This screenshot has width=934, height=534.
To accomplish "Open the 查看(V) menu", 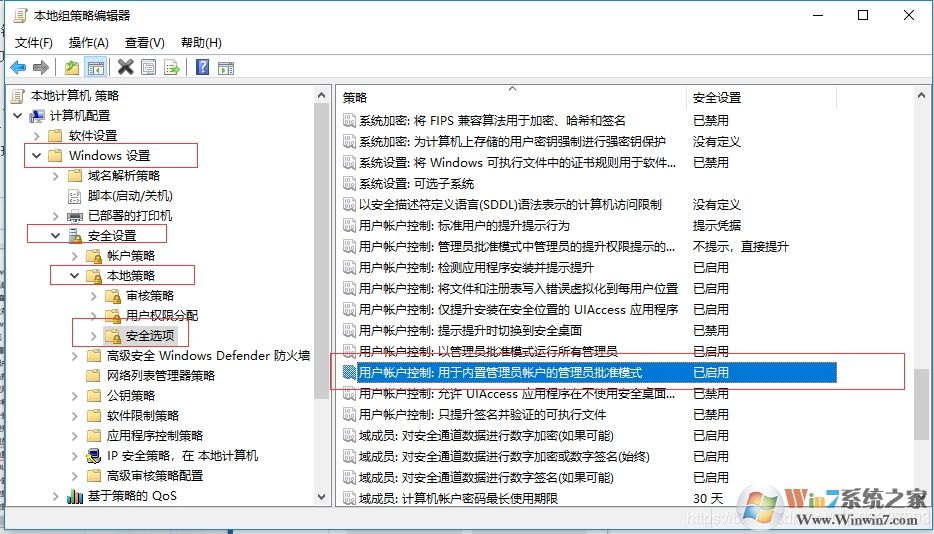I will (145, 43).
